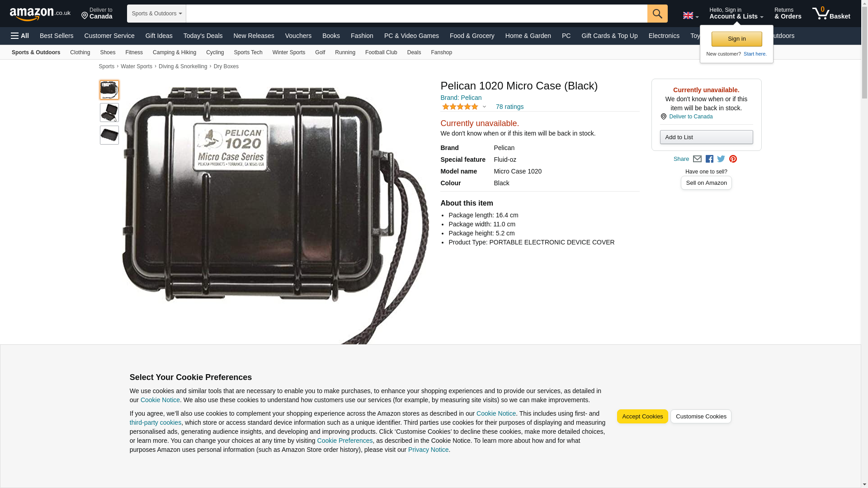Open the 78 ratings link
The image size is (868, 488).
pos(509,107)
